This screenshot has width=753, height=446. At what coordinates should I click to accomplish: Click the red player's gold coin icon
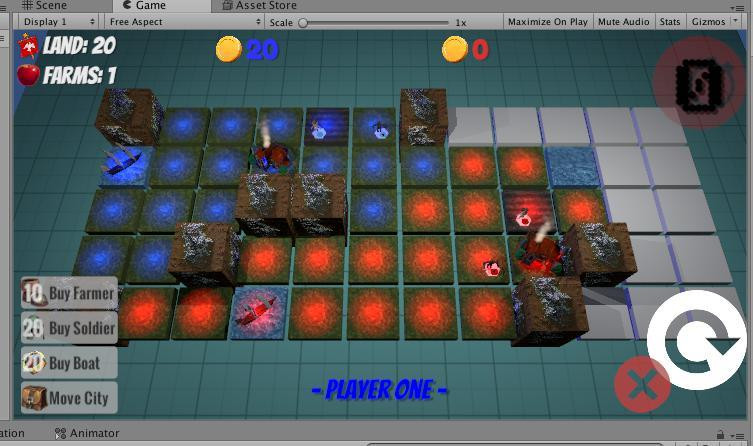click(x=454, y=49)
